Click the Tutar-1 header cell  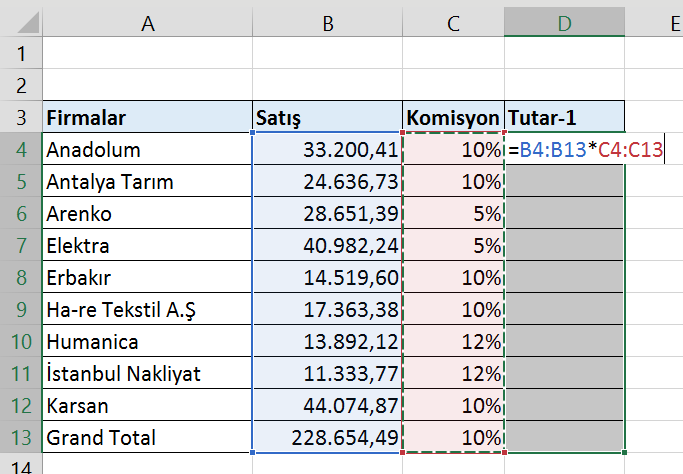tap(565, 118)
